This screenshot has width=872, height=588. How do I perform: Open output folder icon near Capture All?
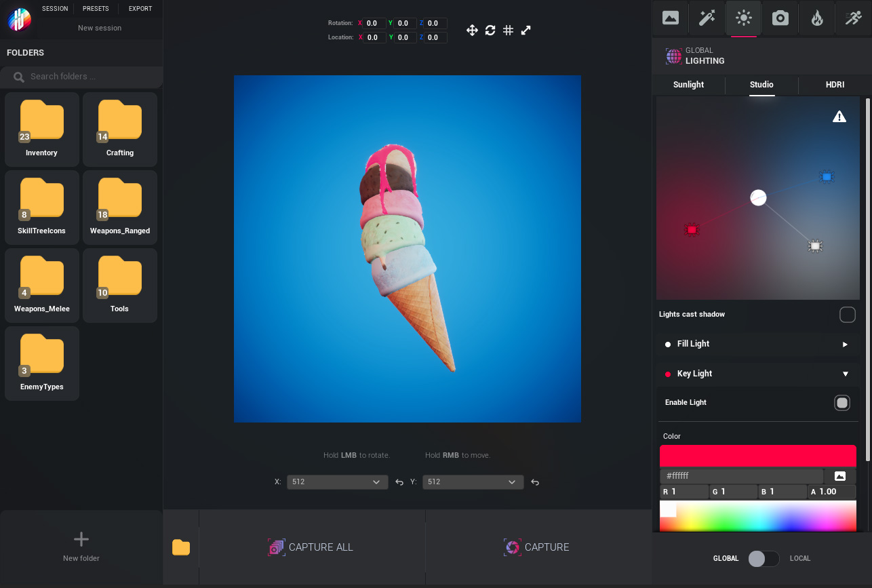(x=181, y=547)
